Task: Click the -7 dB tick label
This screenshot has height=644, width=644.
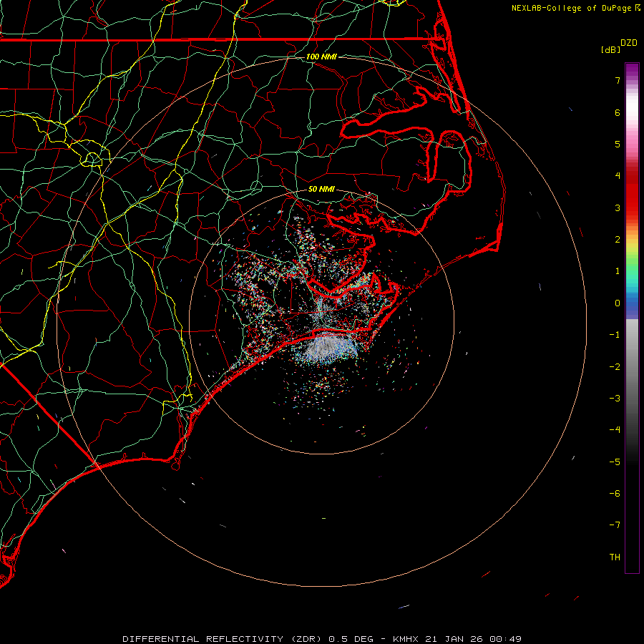Action: [x=614, y=525]
